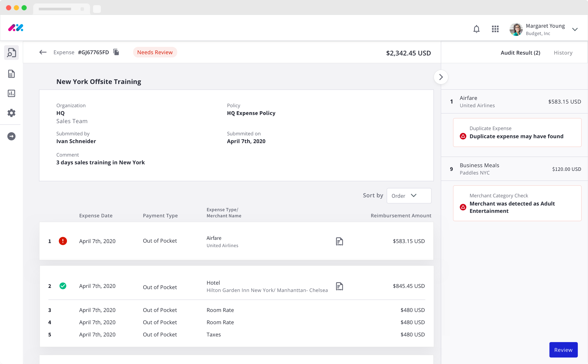Open the Duplicate Expense audit card
The height and width of the screenshot is (364, 588).
coord(517,132)
